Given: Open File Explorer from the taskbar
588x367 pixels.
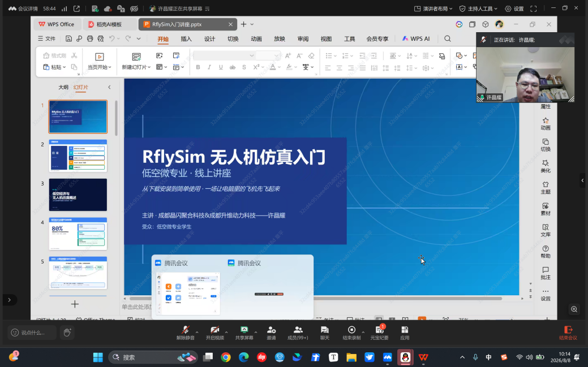Looking at the screenshot, I should (351, 357).
